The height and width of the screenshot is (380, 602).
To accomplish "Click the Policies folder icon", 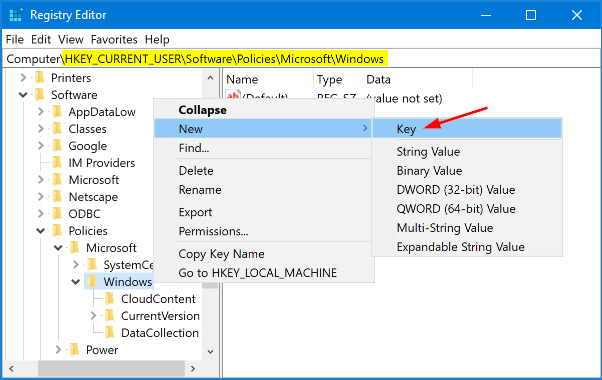I will [x=57, y=230].
